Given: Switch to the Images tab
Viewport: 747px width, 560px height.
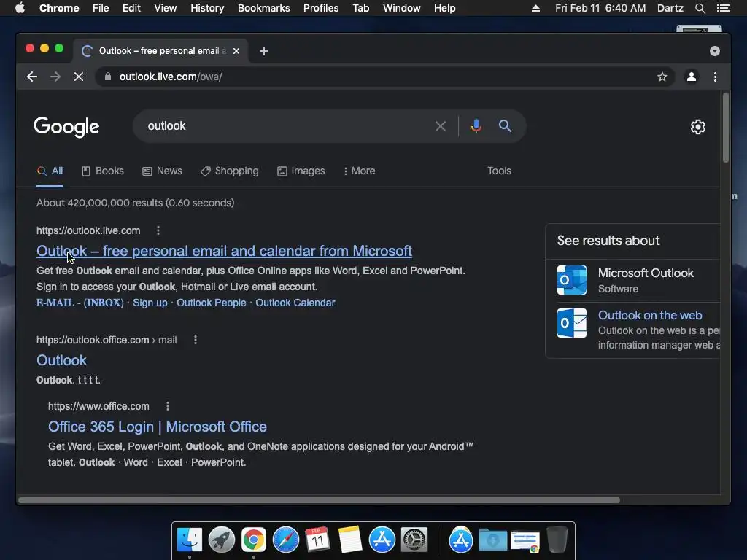Looking at the screenshot, I should (301, 171).
